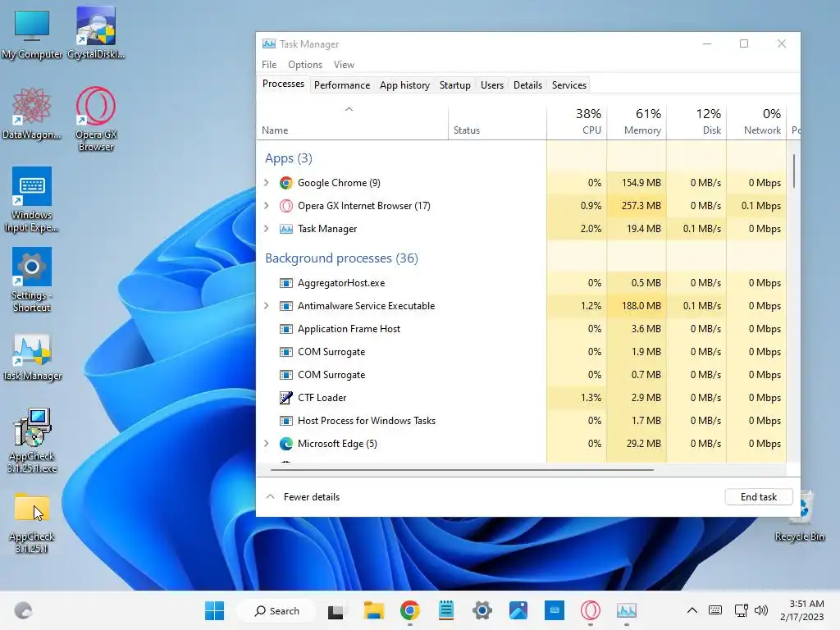Open Settings gear on the taskbar
The image size is (840, 630).
(482, 610)
